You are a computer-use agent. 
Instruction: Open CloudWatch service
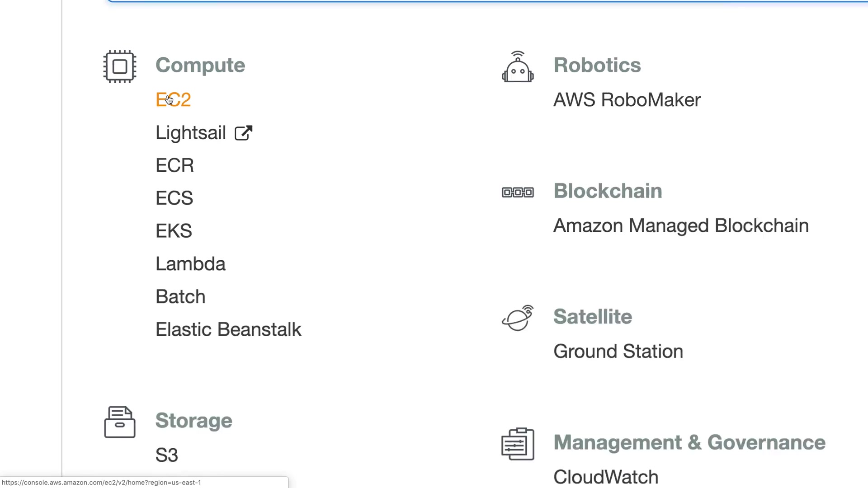606,477
